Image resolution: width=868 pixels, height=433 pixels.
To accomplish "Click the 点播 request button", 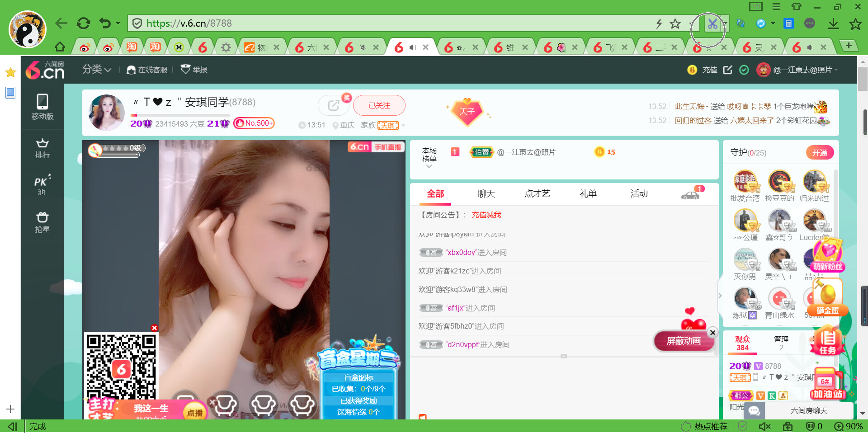I will coord(195,413).
